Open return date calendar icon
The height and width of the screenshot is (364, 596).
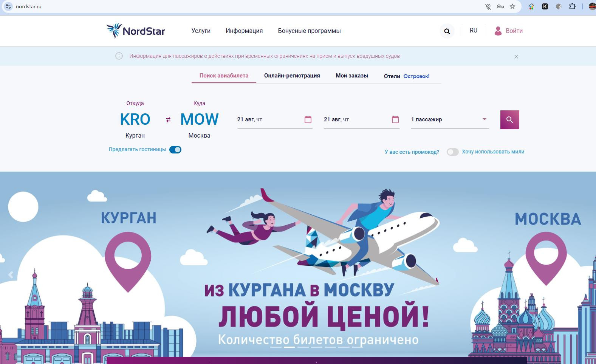[395, 119]
